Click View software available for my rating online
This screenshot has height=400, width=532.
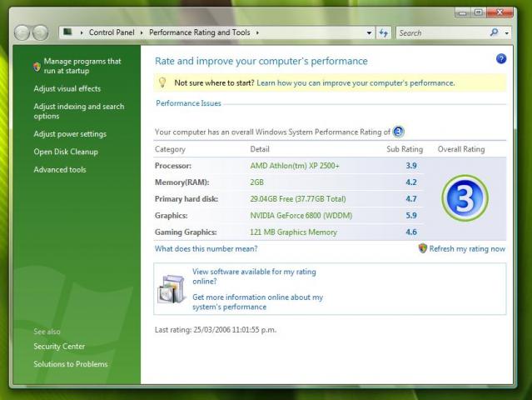[254, 277]
